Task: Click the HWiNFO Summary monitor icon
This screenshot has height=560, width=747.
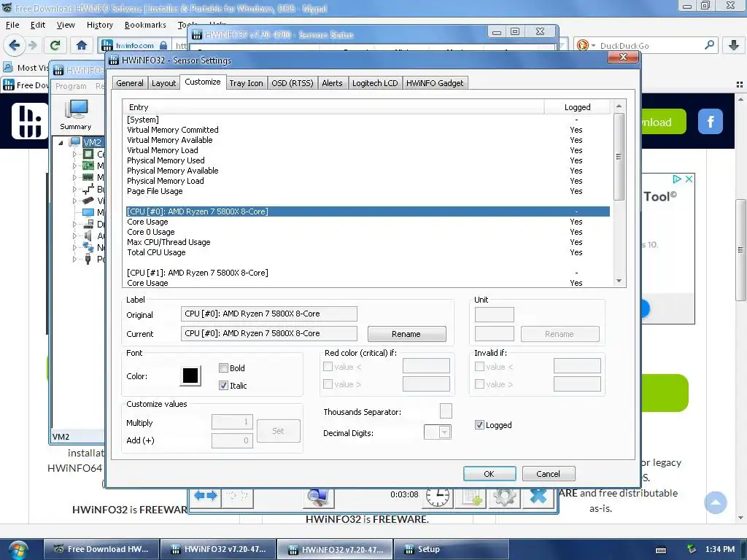Action: point(76,110)
